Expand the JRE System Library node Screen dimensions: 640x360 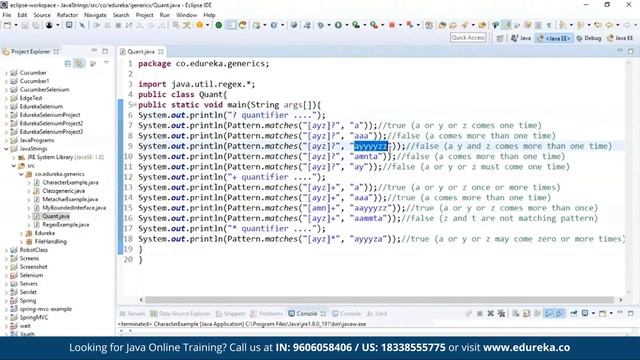click(x=13, y=157)
